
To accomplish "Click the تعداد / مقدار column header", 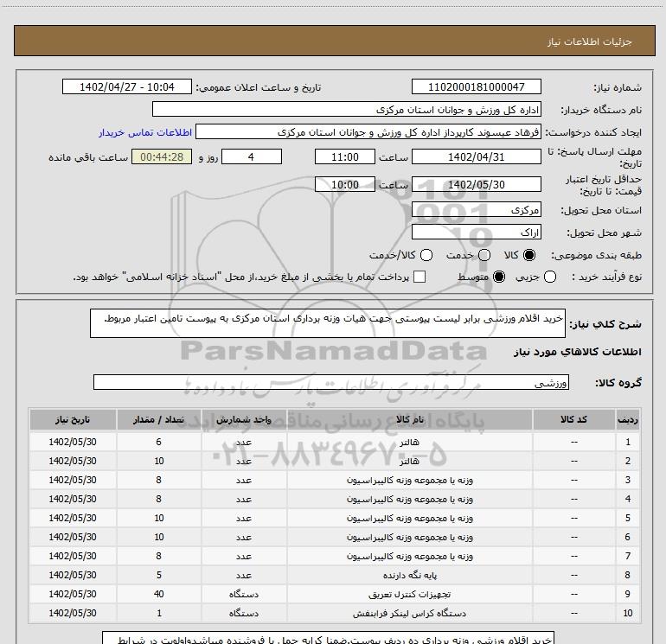I will pos(158,419).
